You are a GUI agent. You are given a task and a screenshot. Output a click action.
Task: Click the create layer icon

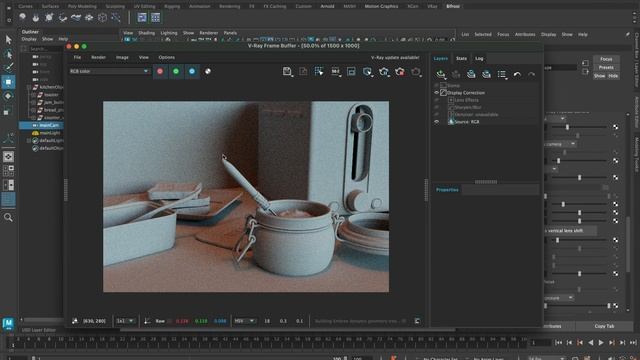click(x=440, y=74)
